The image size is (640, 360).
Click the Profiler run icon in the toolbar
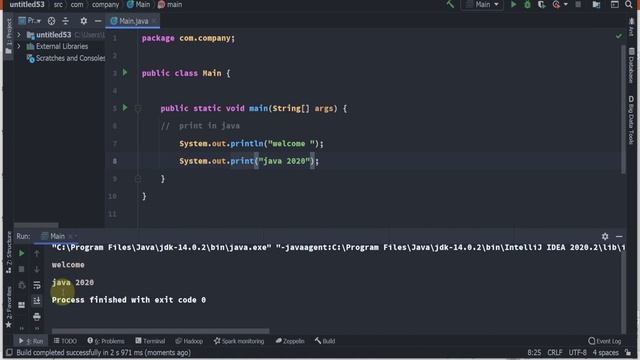[556, 4]
